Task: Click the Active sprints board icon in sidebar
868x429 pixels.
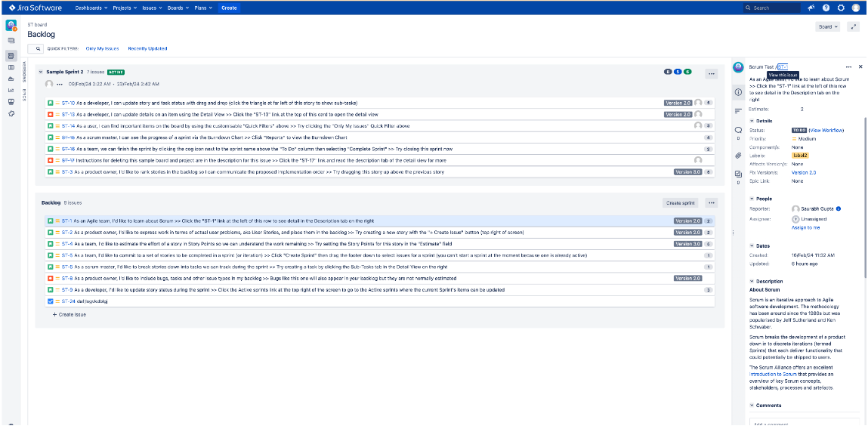Action: [x=11, y=67]
